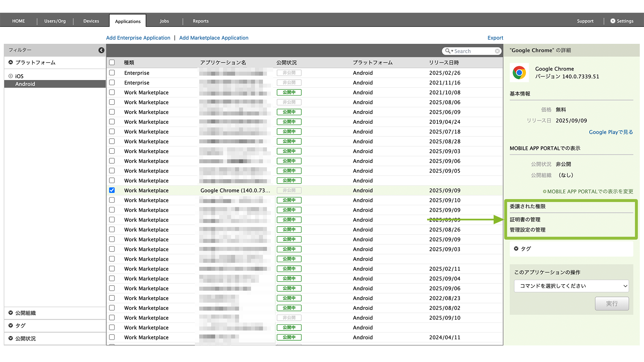This screenshot has height=362, width=644.
Task: Open the Reports tab
Action: pyautogui.click(x=200, y=21)
